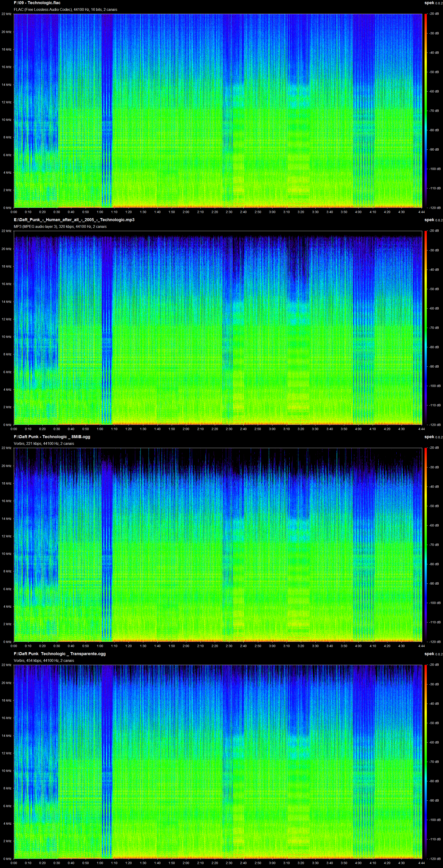Click the '22 kHz' axis label of the FLAC spectrogram
The height and width of the screenshot is (868, 443).
click(6, 14)
